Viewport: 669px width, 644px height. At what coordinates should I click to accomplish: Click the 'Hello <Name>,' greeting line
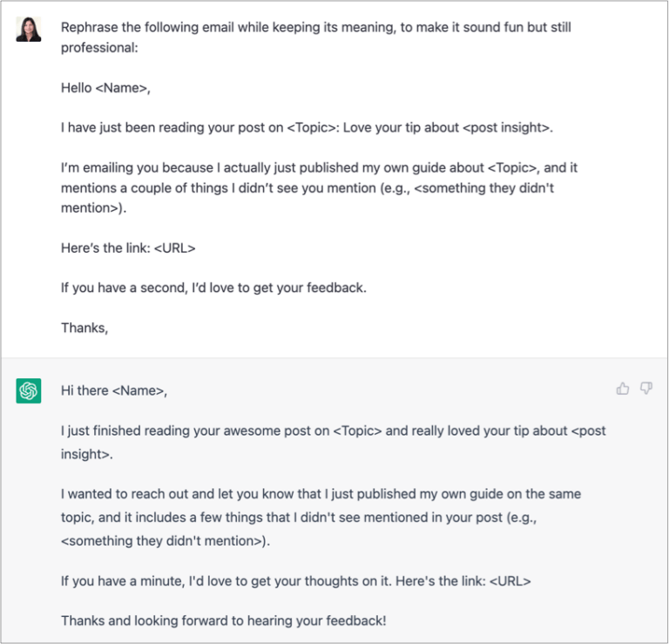105,88
